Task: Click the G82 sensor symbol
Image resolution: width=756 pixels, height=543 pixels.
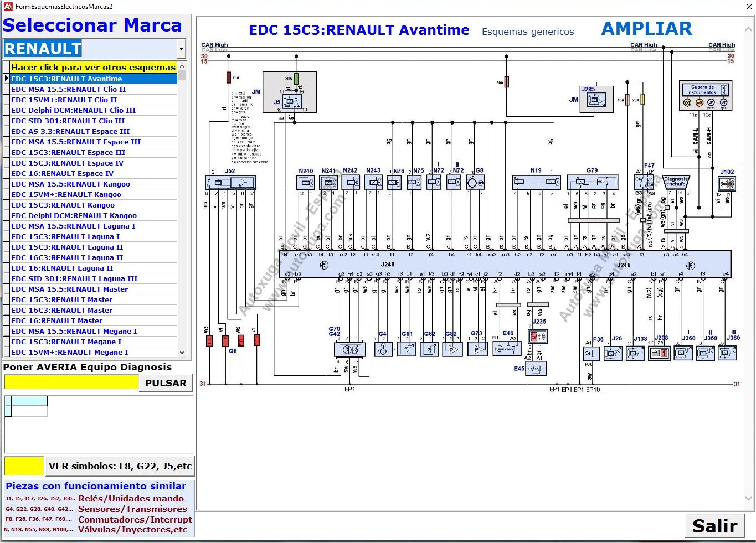Action: pyautogui.click(x=452, y=349)
